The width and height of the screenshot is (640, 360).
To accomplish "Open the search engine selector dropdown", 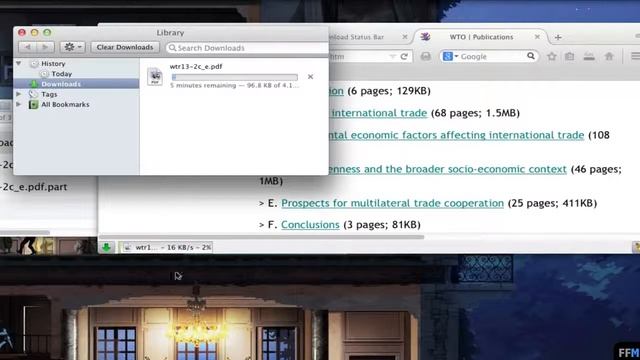I will click(450, 56).
